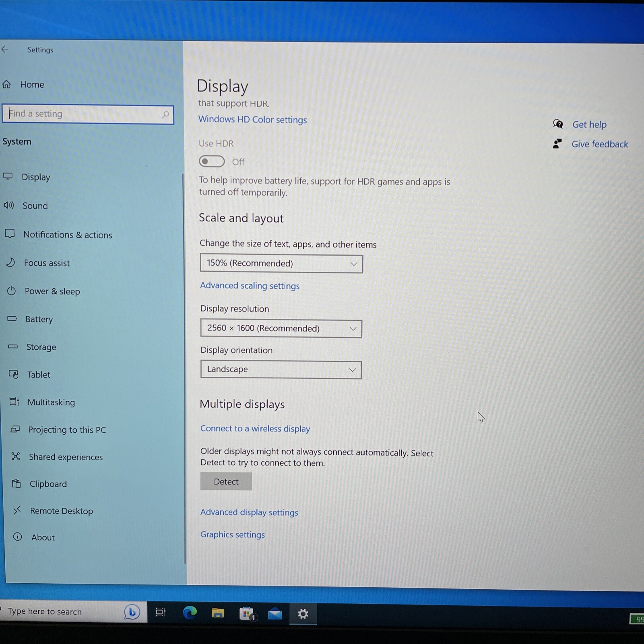The width and height of the screenshot is (644, 644).
Task: Click the sidebar vertical scrollbar
Action: click(x=184, y=368)
